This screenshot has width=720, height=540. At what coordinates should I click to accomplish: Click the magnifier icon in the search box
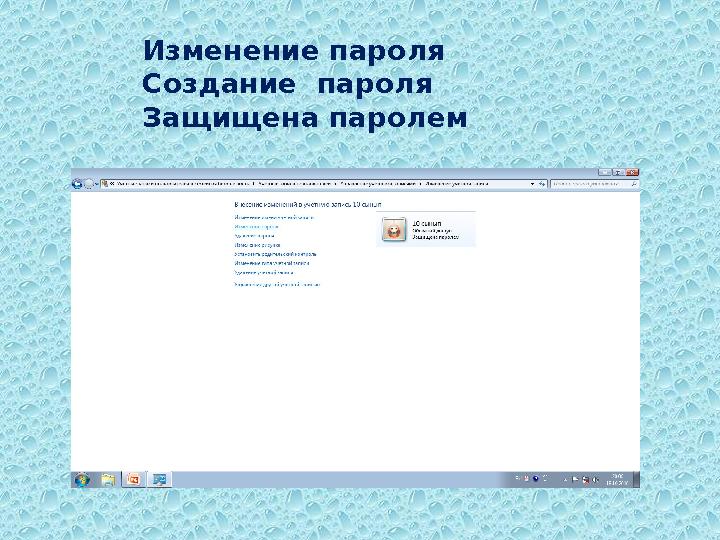(635, 184)
